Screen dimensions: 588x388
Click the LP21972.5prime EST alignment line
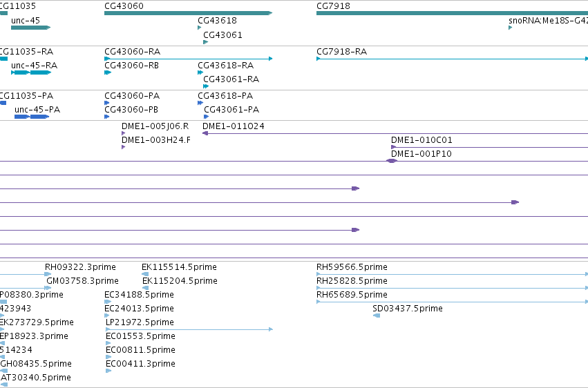tap(189, 329)
